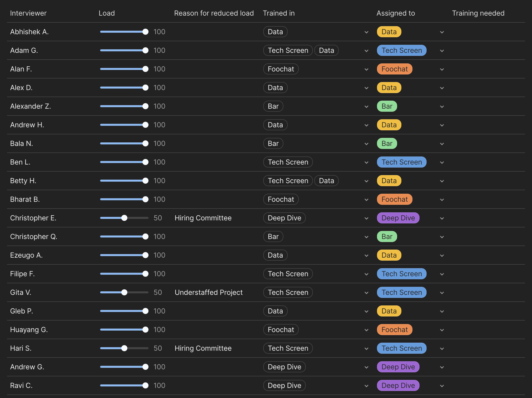This screenshot has width=532, height=398.
Task: Click Hari S.'s load slider handle
Action: point(124,348)
